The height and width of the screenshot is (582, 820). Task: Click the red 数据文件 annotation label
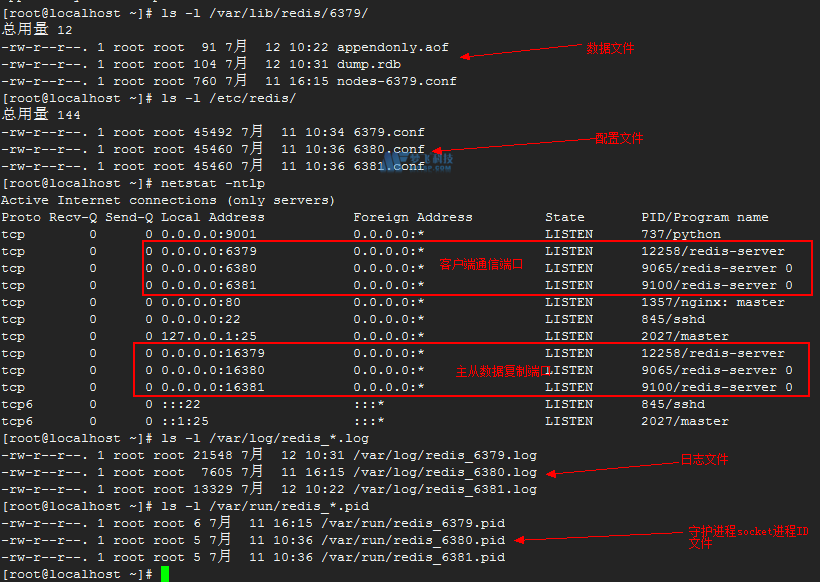coord(610,48)
